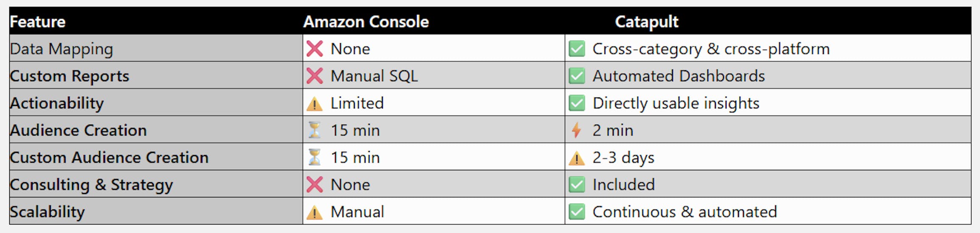Click the warning icon next to Limited
This screenshot has width=980, height=233.
(x=315, y=104)
